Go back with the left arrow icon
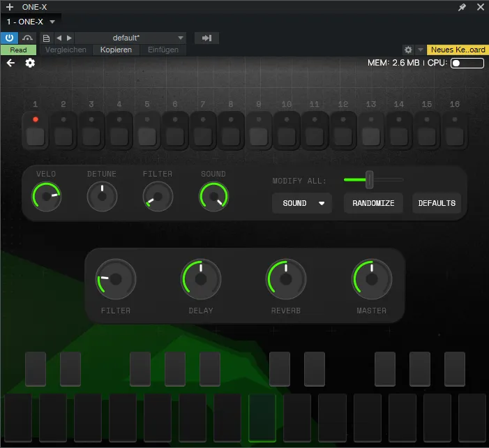 coord(10,63)
